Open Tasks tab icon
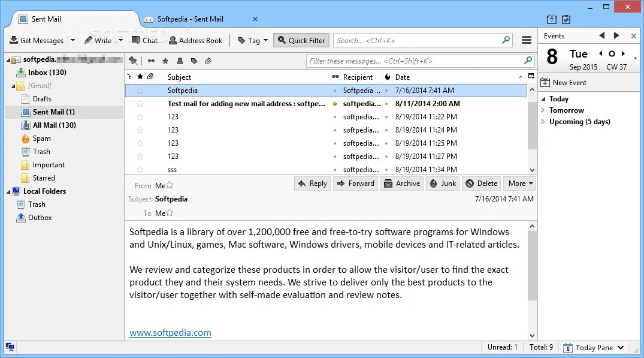This screenshot has width=644, height=358. pos(566,19)
